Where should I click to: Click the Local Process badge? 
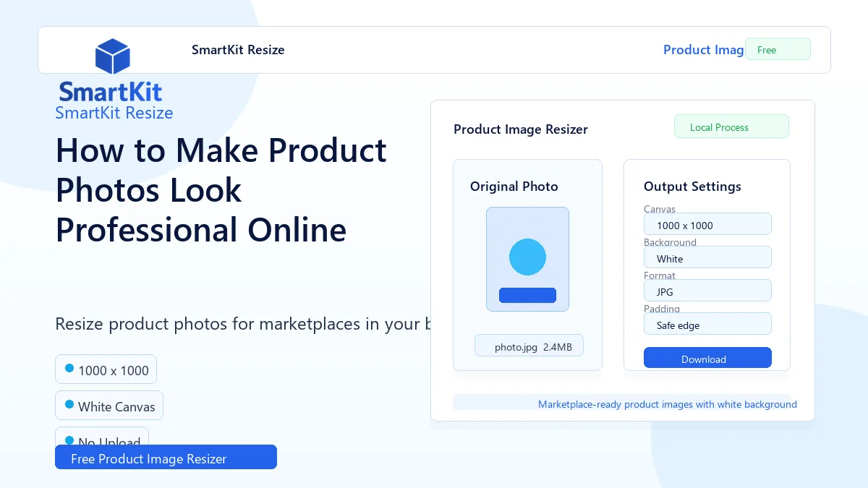pyautogui.click(x=731, y=127)
